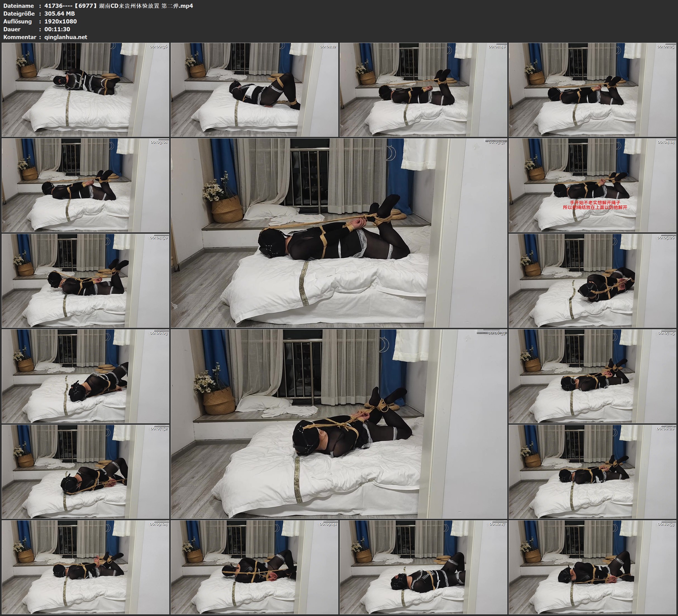Open the thumbnail at 00:08:28
This screenshot has width=678, height=616.
click(593, 471)
